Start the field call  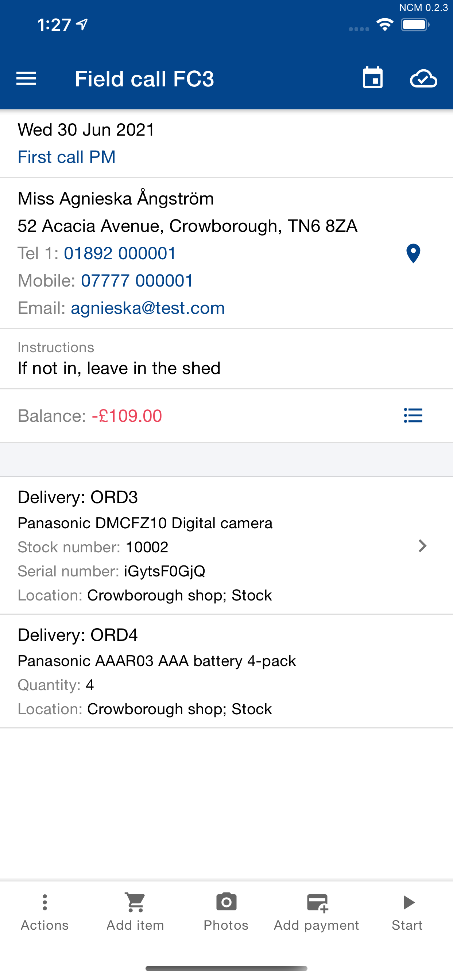tap(407, 912)
